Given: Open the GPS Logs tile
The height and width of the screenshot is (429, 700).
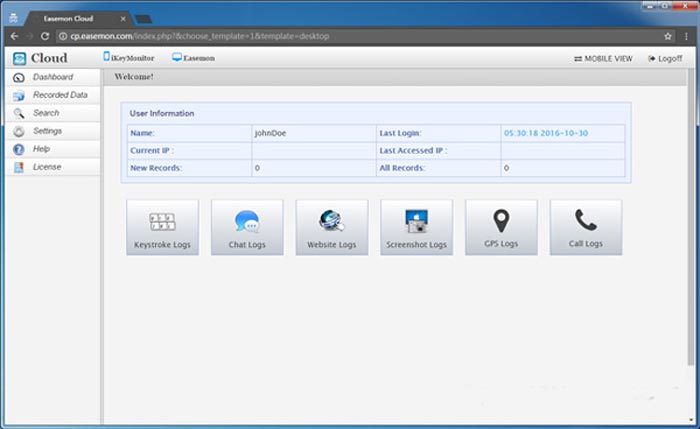Looking at the screenshot, I should [501, 227].
